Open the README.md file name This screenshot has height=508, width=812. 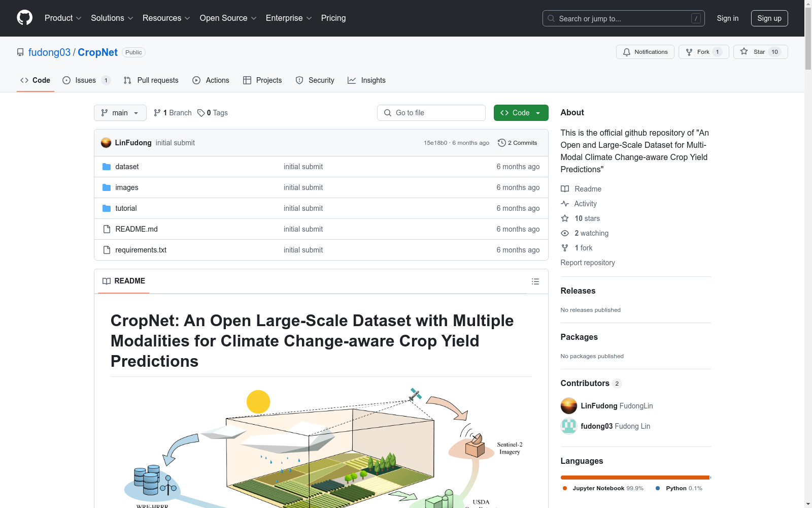pyautogui.click(x=137, y=229)
